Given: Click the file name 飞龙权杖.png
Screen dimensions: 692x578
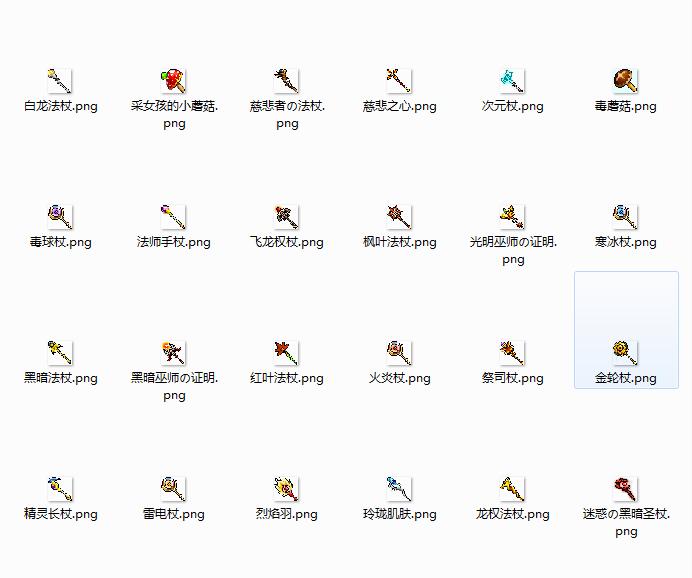Looking at the screenshot, I should (x=286, y=242).
